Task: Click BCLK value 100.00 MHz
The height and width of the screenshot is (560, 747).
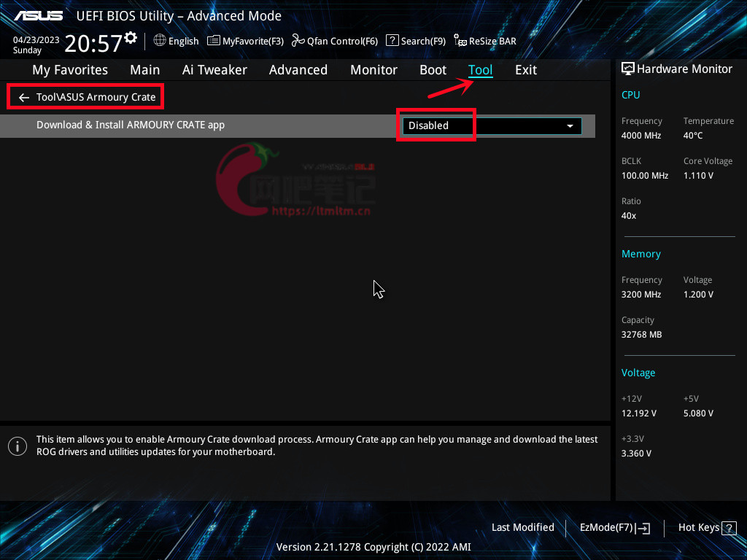Action: point(645,176)
